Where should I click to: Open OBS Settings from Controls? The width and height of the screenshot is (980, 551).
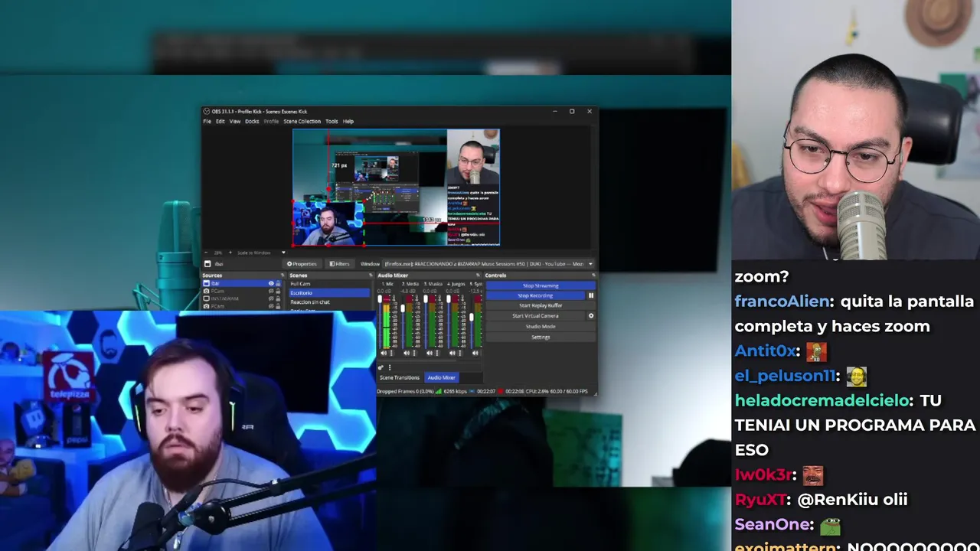[541, 337]
